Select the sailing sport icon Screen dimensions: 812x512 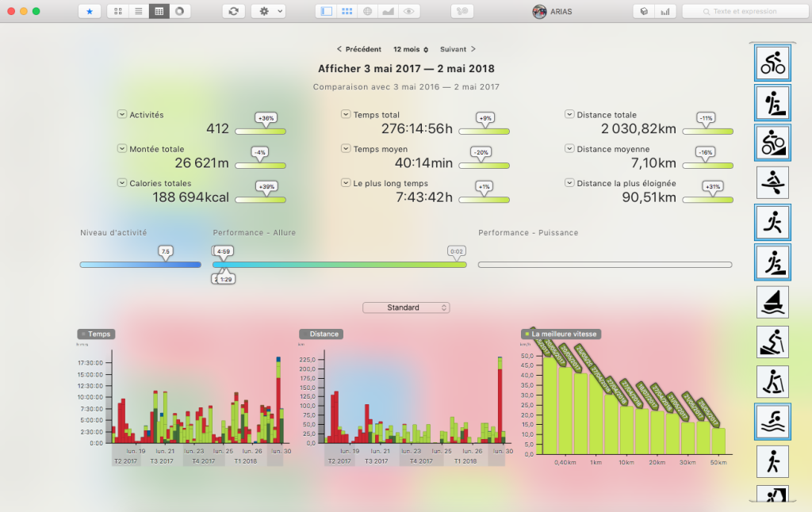tap(772, 302)
